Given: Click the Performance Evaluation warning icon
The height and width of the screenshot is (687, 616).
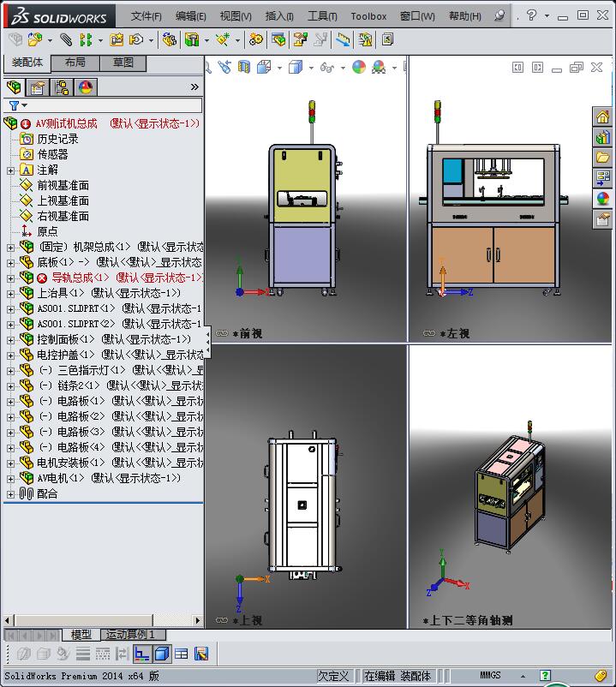Looking at the screenshot, I should (x=365, y=40).
